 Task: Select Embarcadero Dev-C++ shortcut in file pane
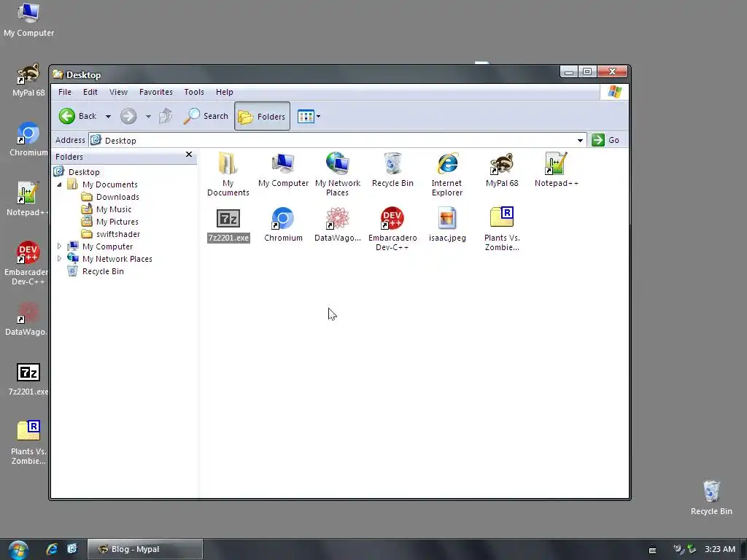pyautogui.click(x=392, y=228)
